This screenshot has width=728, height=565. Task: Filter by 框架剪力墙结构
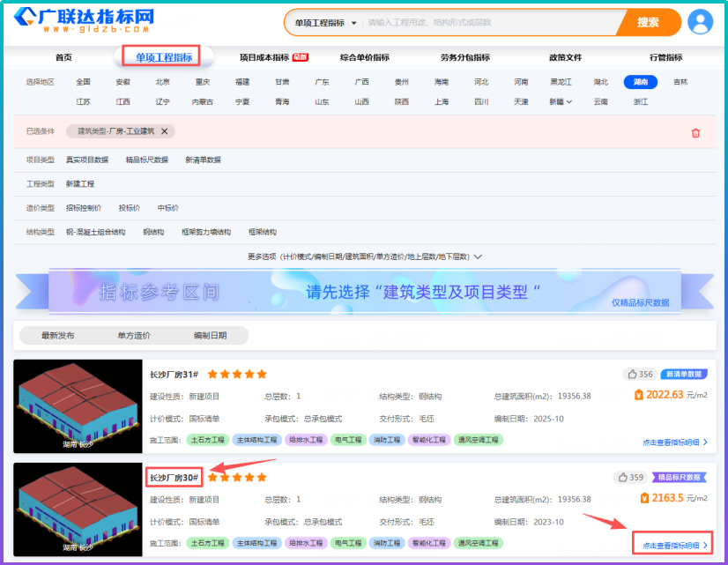[x=206, y=232]
